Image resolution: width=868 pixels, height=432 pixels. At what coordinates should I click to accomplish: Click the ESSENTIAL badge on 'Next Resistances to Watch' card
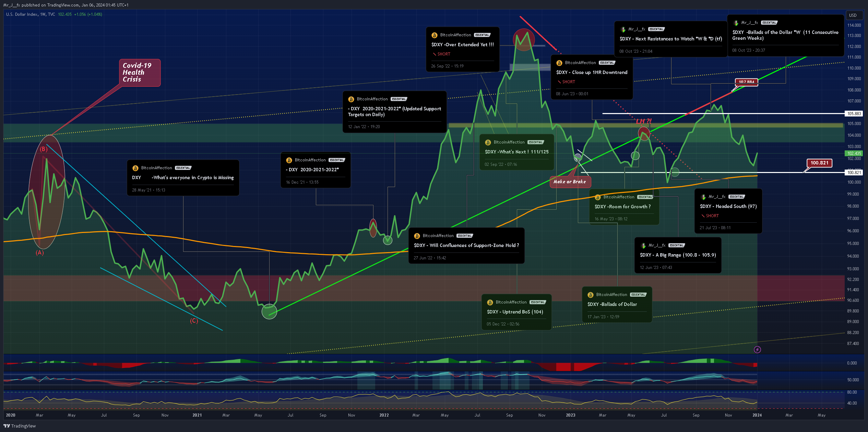(656, 29)
